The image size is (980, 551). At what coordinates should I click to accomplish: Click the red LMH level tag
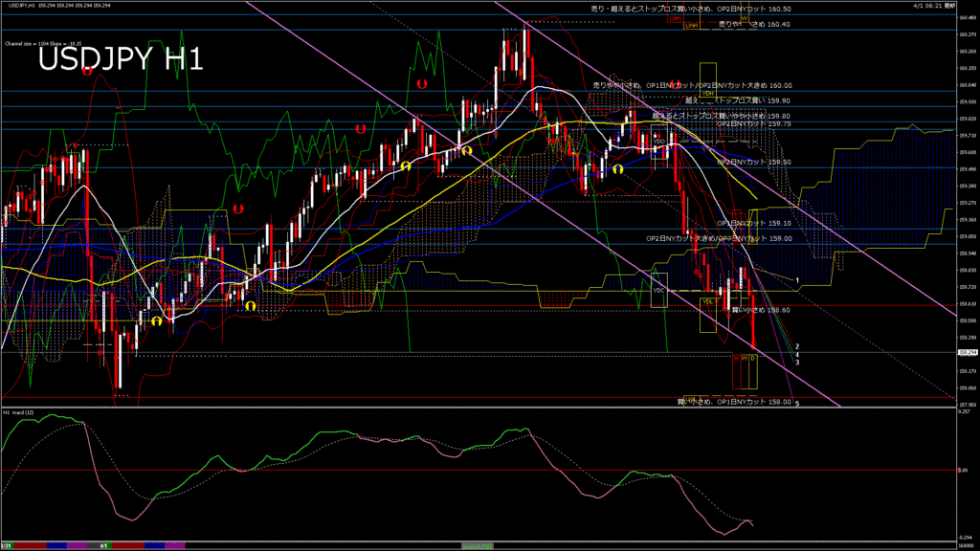pyautogui.click(x=676, y=18)
